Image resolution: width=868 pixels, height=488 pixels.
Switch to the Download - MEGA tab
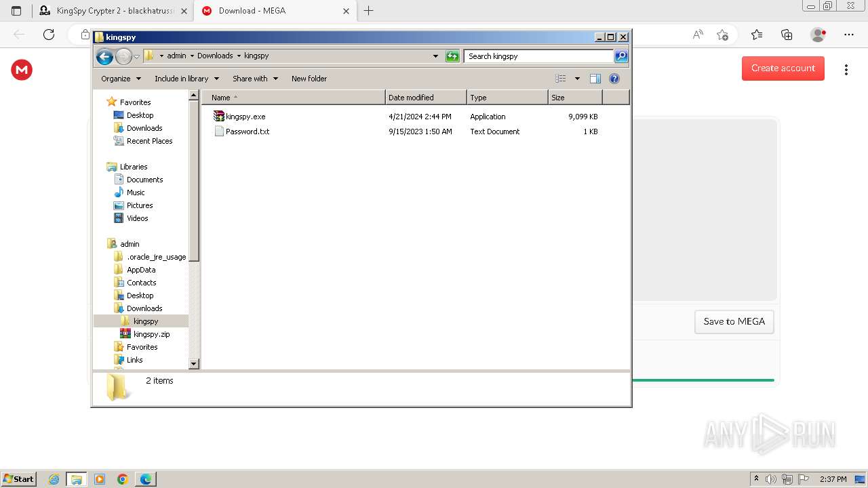click(x=275, y=11)
